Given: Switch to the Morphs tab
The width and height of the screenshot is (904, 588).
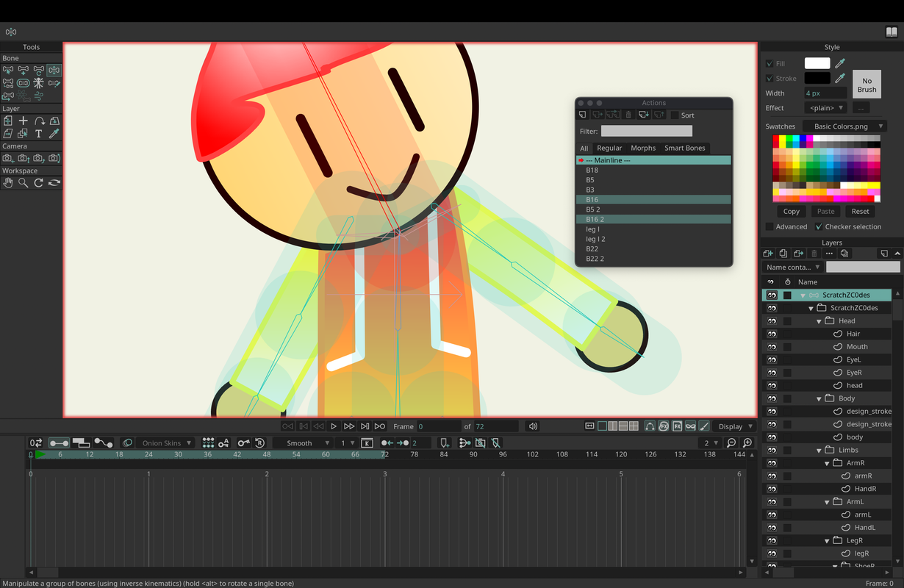Looking at the screenshot, I should [x=643, y=148].
